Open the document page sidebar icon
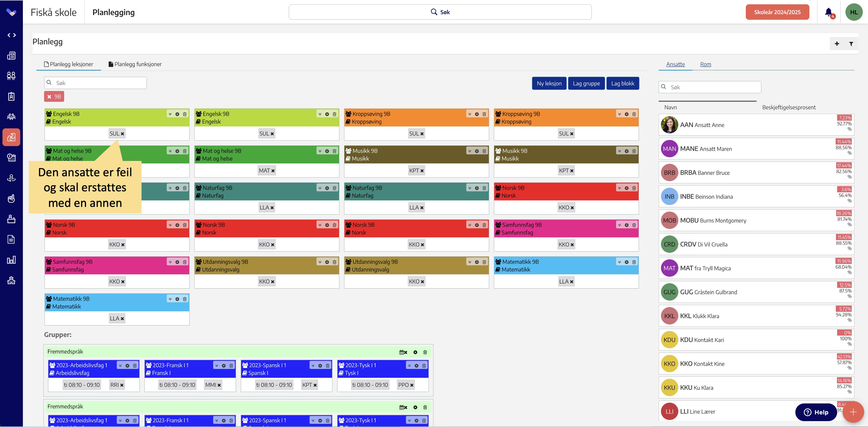 (x=12, y=239)
